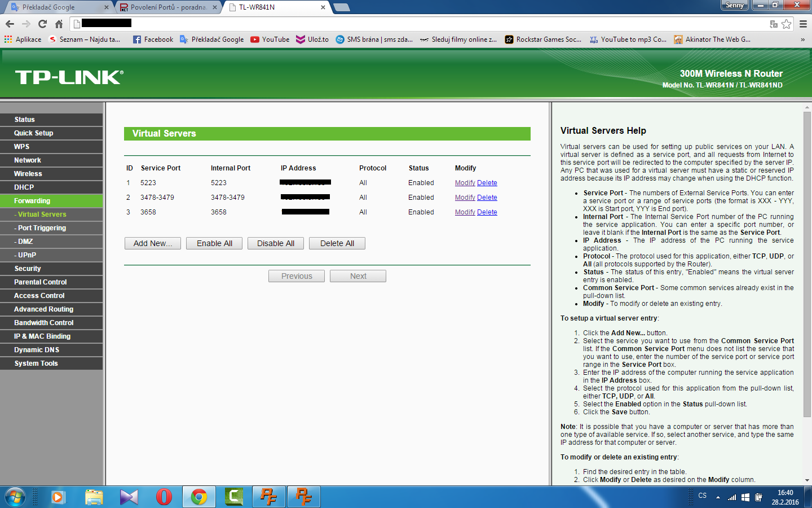Open the UPnP submenu
Image resolution: width=812 pixels, height=508 pixels.
51,255
